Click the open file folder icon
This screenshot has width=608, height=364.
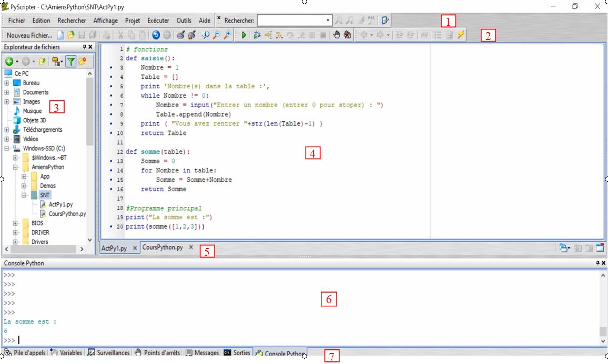click(x=70, y=35)
